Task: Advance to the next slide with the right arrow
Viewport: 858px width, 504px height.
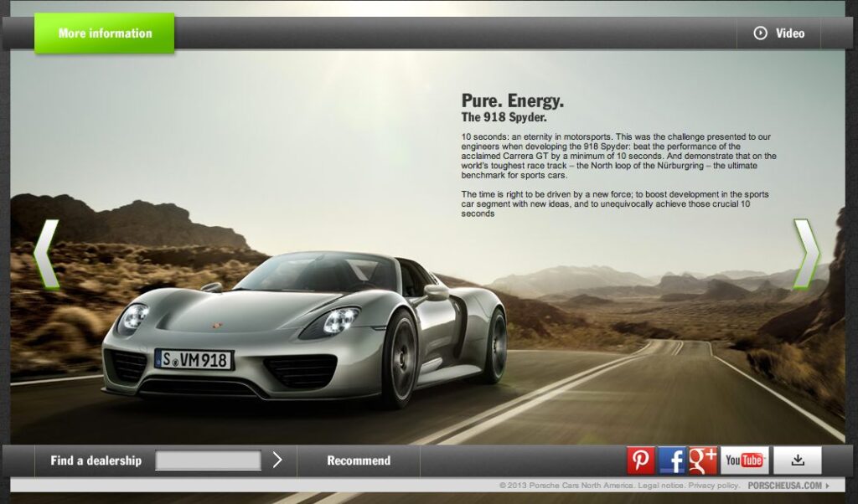Action: [808, 250]
